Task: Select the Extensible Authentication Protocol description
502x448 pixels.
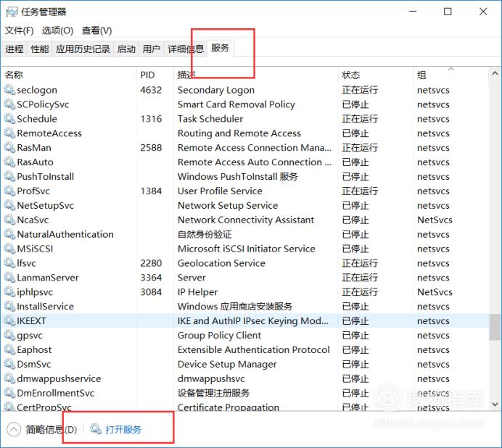Action: pyautogui.click(x=254, y=349)
